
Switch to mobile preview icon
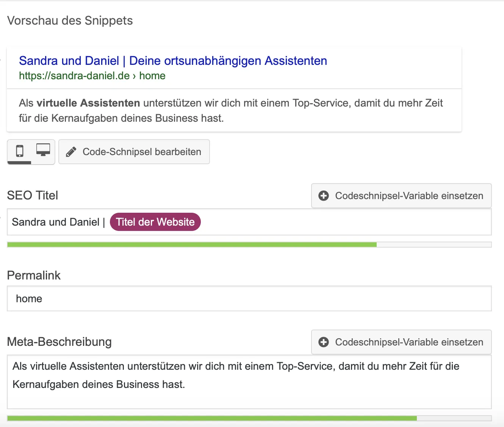coord(19,151)
